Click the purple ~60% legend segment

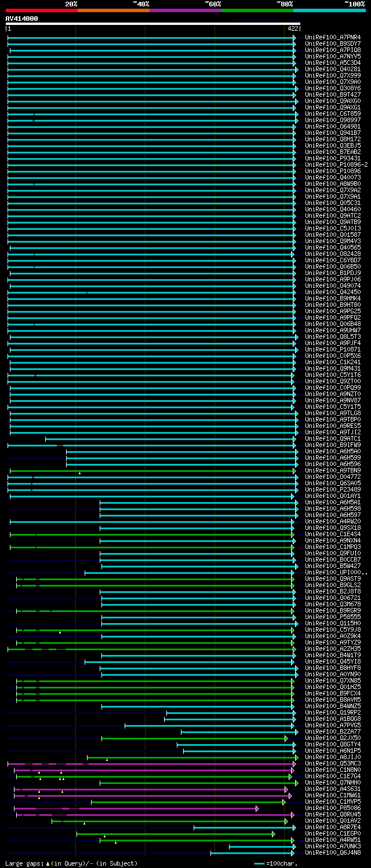(185, 10)
